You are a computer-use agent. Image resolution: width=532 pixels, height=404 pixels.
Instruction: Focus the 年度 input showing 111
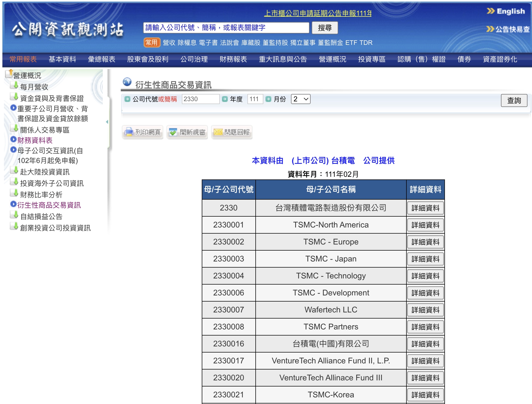pyautogui.click(x=255, y=99)
